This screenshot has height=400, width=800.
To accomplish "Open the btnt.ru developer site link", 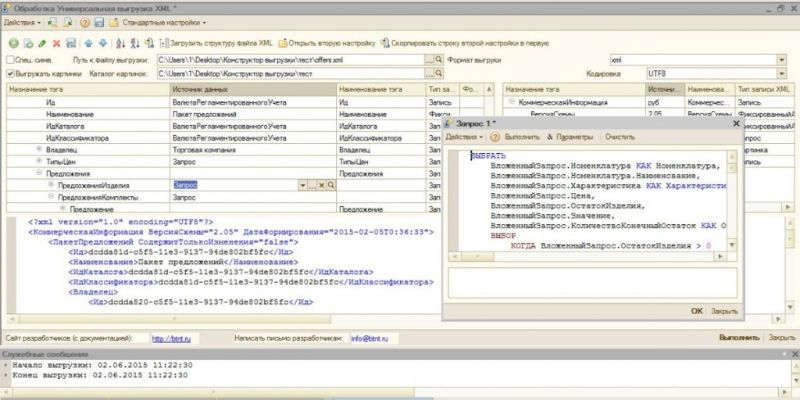I will (x=164, y=339).
